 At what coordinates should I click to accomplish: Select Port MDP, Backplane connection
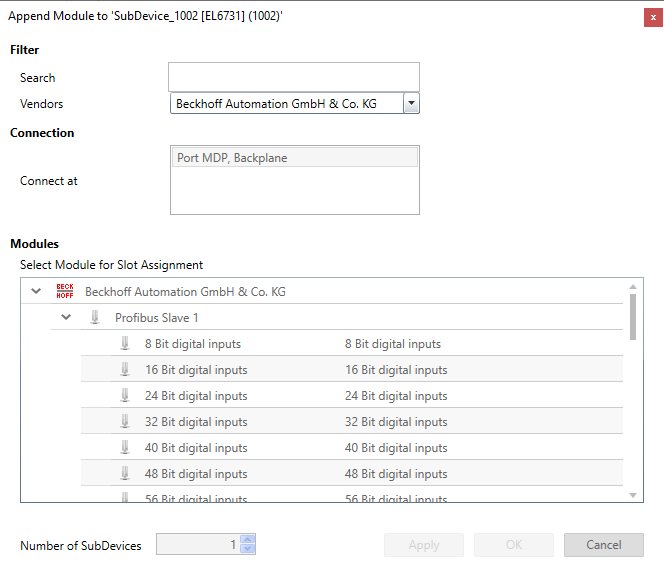coord(294,158)
